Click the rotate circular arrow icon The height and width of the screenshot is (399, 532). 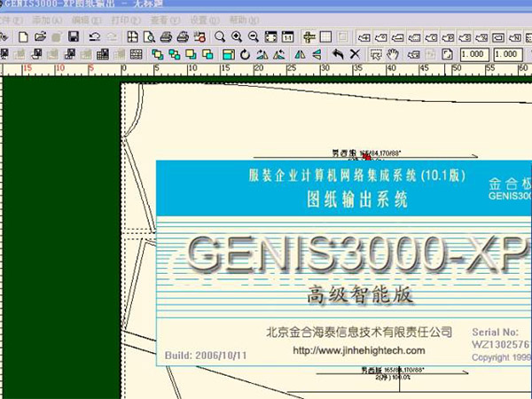coord(245,54)
